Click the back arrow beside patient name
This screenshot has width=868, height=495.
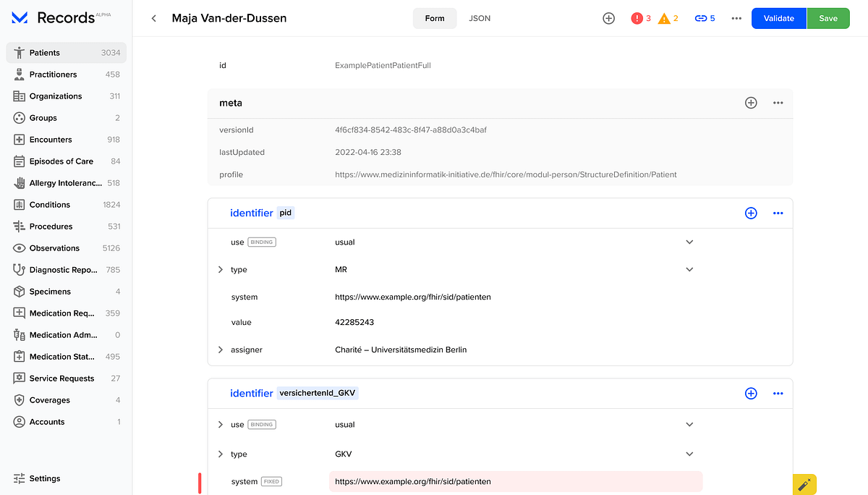tap(154, 18)
